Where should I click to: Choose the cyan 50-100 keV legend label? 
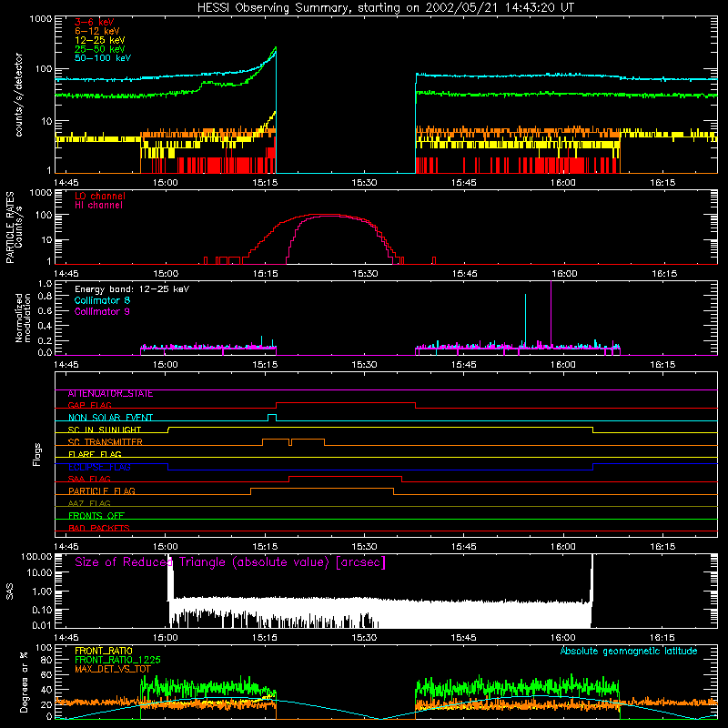pyautogui.click(x=102, y=58)
